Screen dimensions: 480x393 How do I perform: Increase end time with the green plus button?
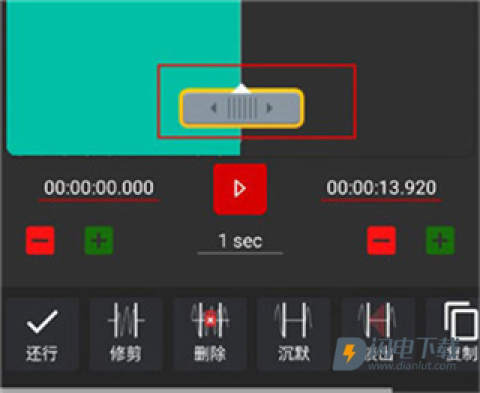440,240
